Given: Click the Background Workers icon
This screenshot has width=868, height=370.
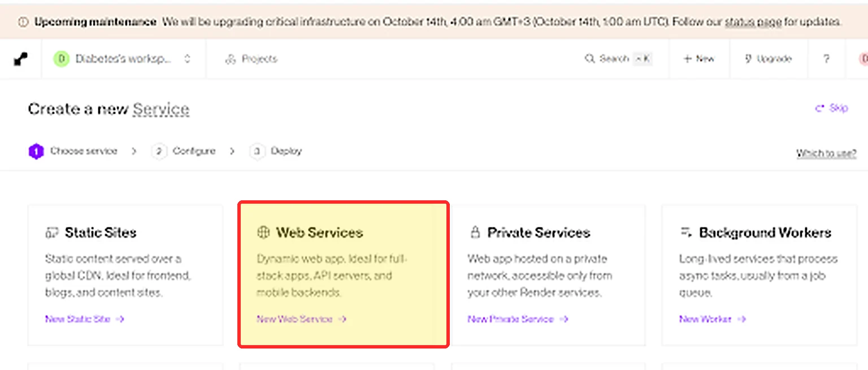Looking at the screenshot, I should click(686, 233).
